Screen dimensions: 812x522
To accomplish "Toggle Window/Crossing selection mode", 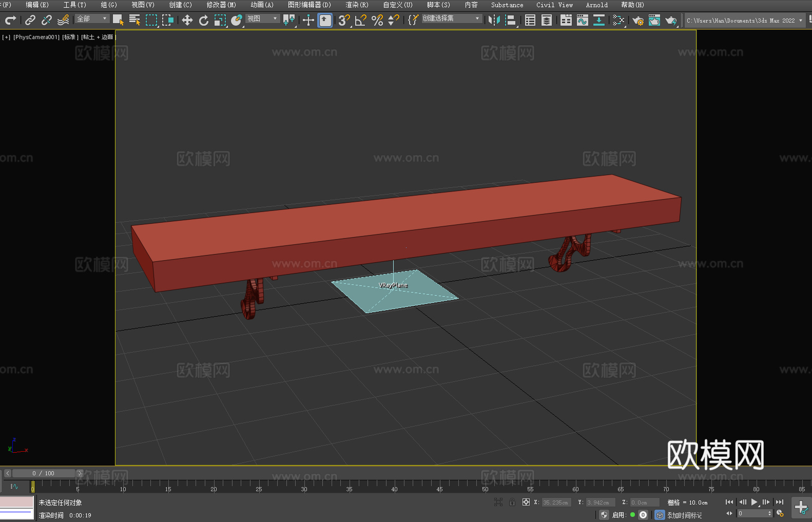I will coord(168,20).
